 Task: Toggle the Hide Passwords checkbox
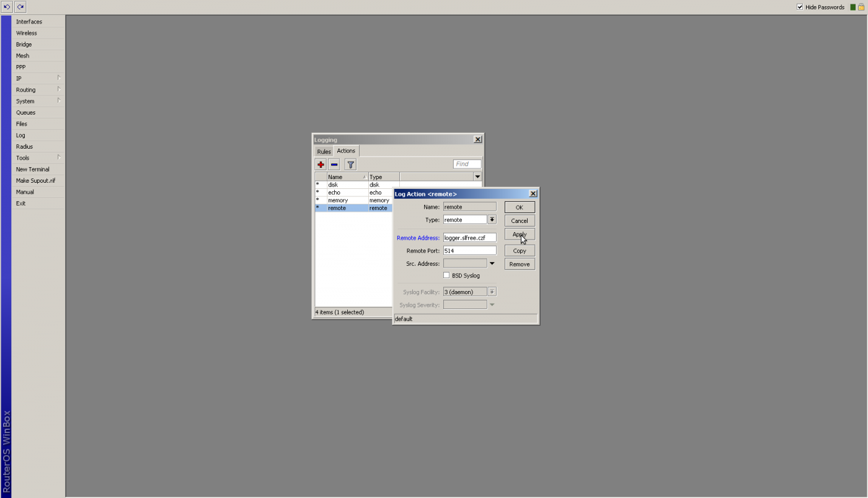coord(800,7)
